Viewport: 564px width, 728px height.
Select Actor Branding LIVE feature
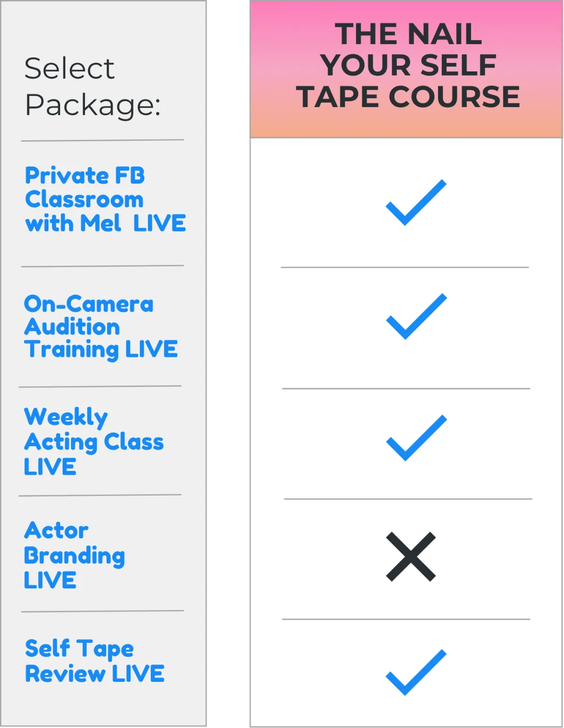(x=74, y=555)
